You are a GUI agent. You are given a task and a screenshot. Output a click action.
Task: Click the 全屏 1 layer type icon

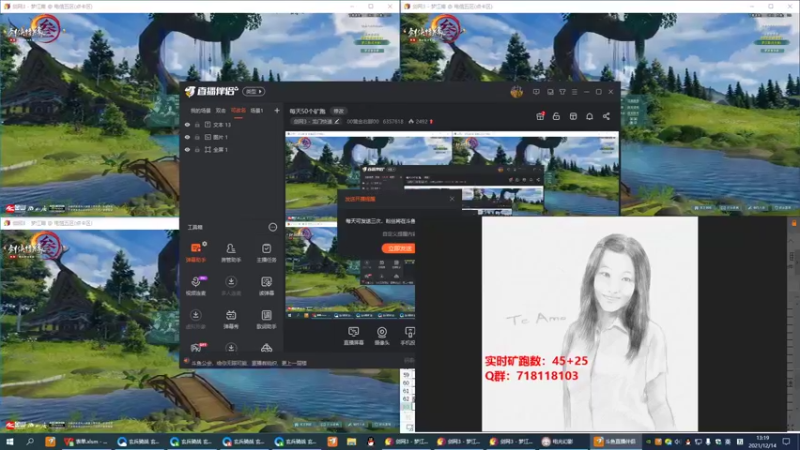point(208,149)
